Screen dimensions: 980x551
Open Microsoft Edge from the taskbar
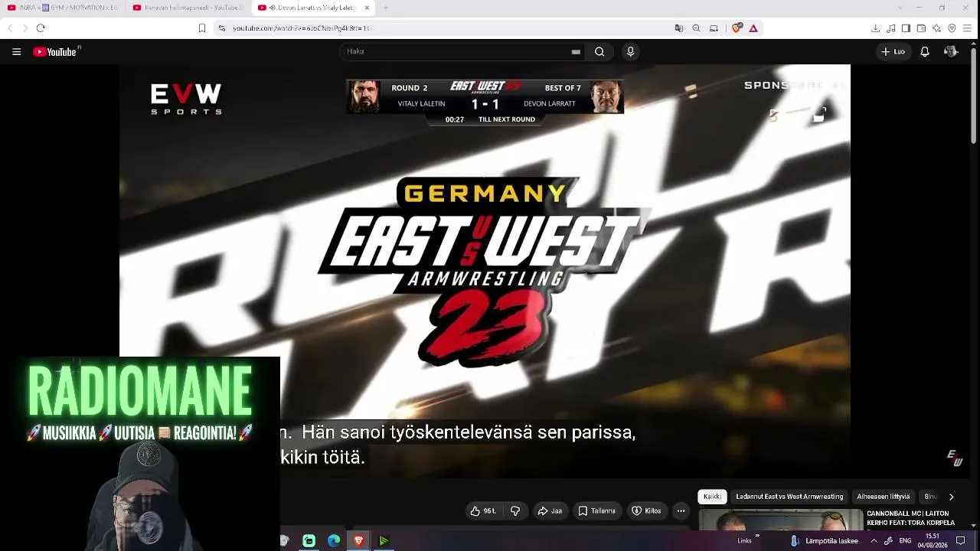334,541
